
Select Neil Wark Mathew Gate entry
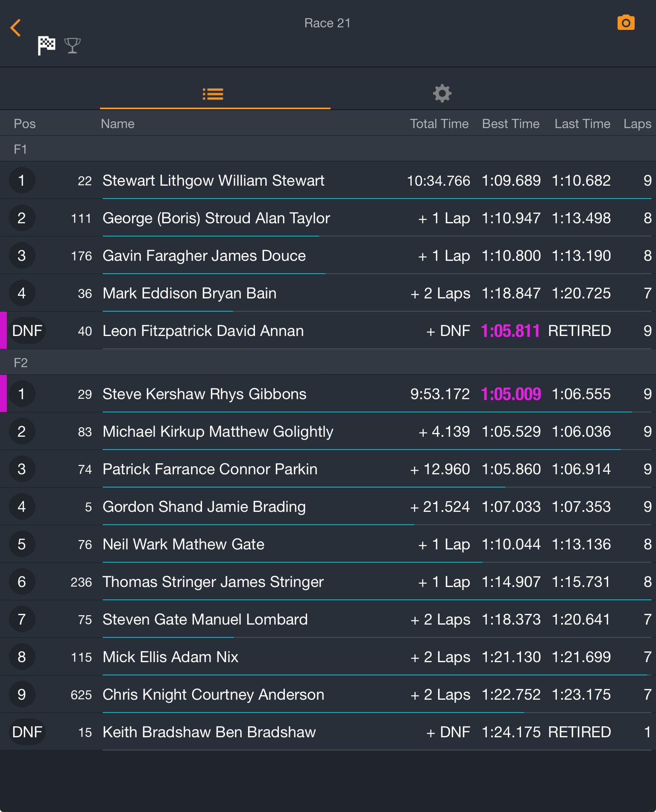pyautogui.click(x=328, y=544)
